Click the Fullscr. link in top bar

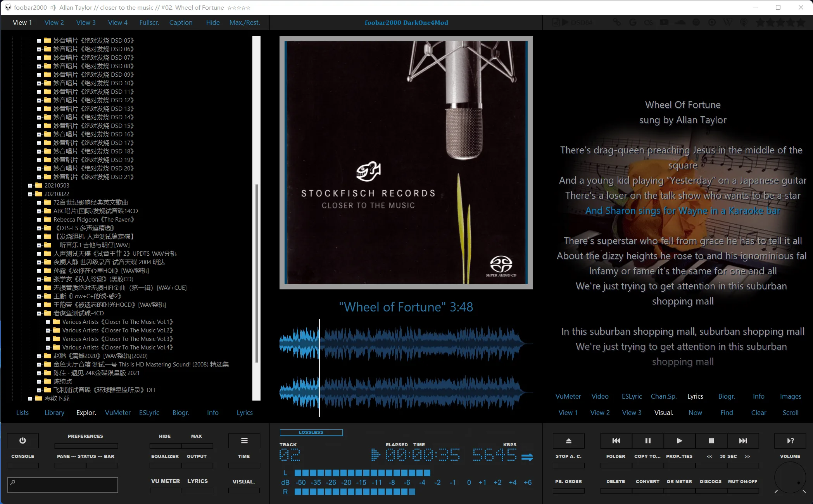149,22
